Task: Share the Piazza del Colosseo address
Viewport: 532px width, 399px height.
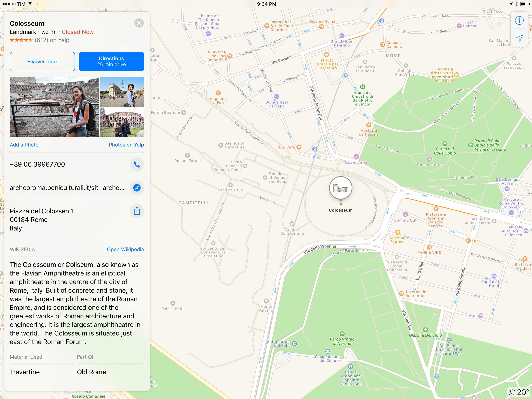Action: coord(137,211)
